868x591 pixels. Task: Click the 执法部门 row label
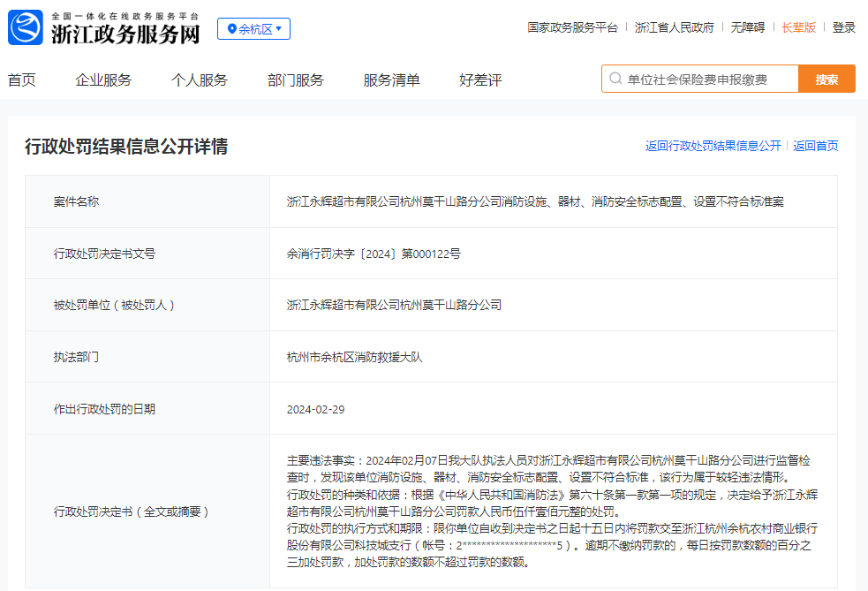[x=77, y=357]
